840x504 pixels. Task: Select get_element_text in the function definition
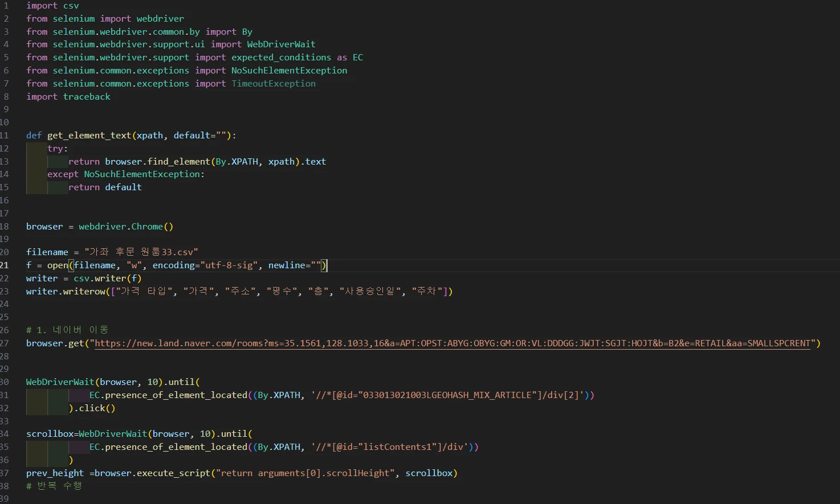(x=89, y=136)
